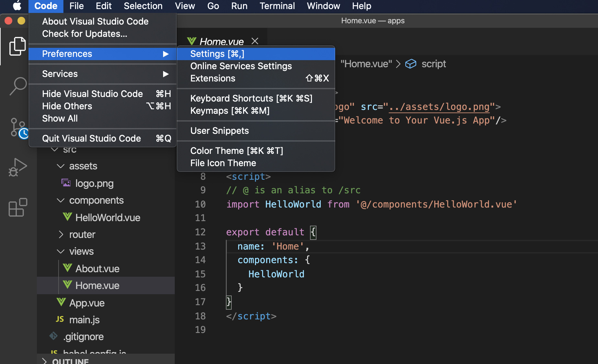Image resolution: width=598 pixels, height=364 pixels.
Task: Open the Run and Debug view icon
Action: [18, 167]
